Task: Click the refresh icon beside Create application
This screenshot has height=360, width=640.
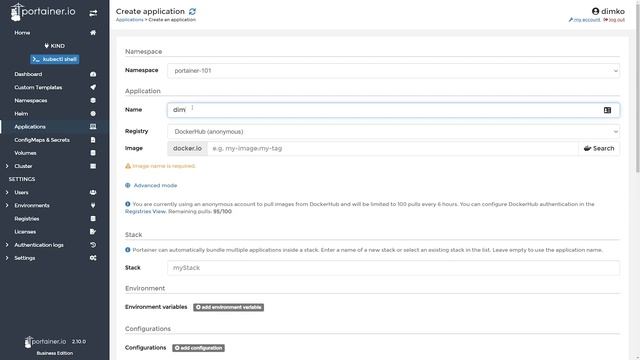Action: click(192, 11)
